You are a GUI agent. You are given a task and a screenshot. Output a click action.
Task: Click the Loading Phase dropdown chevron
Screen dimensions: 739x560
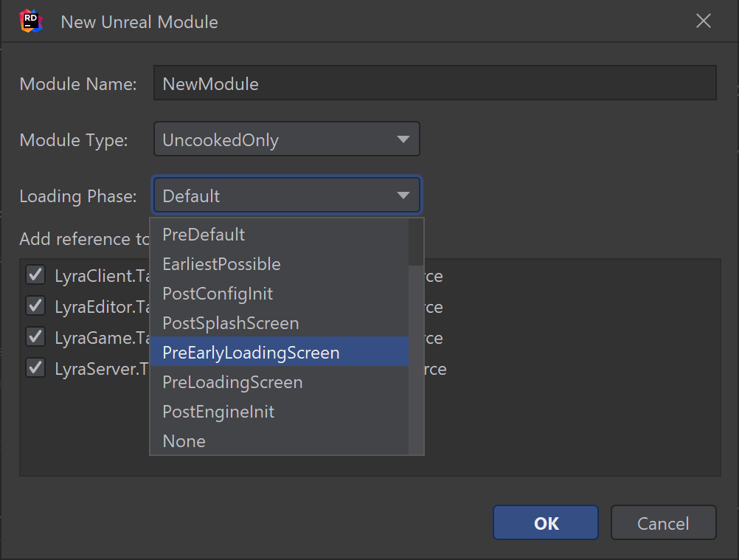coord(403,195)
